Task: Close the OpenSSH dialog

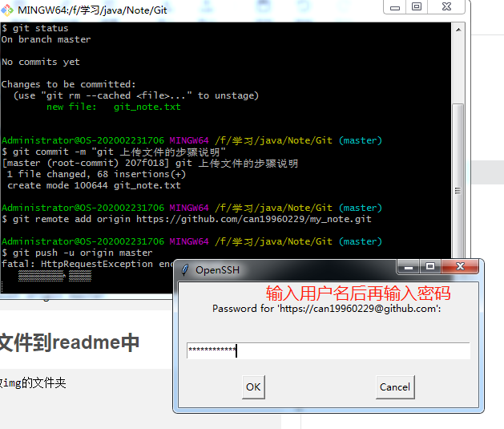Action: point(460,266)
